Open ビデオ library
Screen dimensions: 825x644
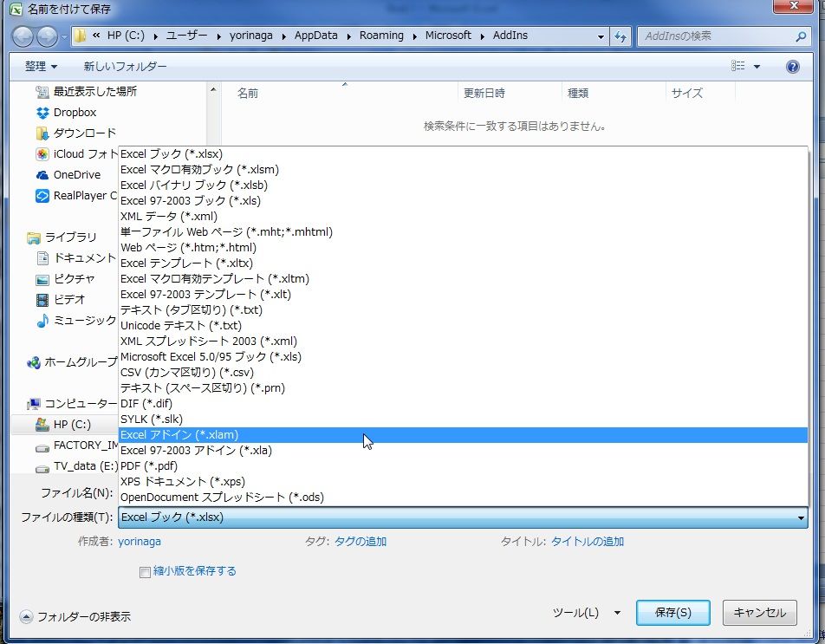(x=61, y=299)
